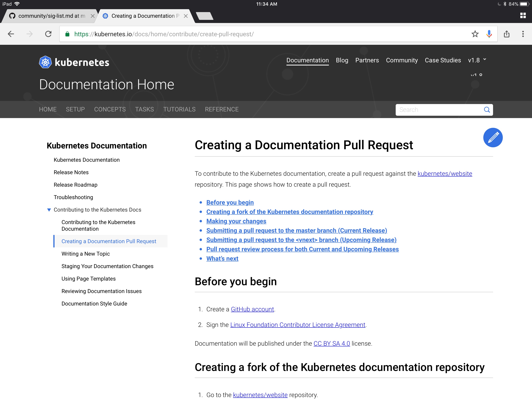Open Release Notes in the sidebar
Image resolution: width=532 pixels, height=399 pixels.
71,172
